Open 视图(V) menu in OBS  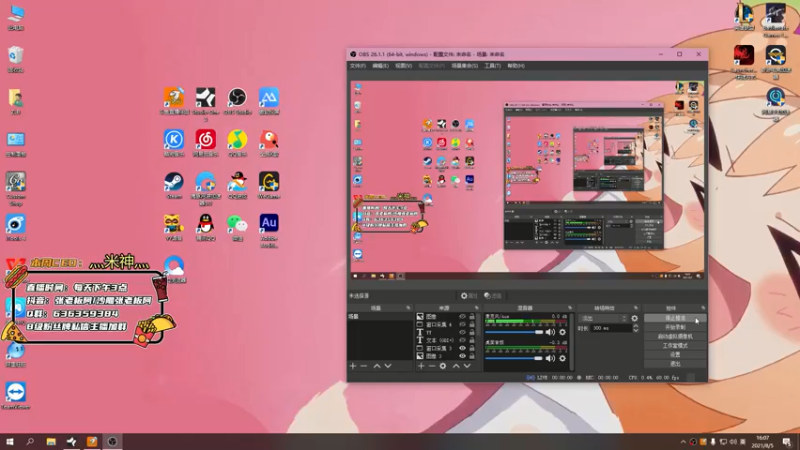403,66
